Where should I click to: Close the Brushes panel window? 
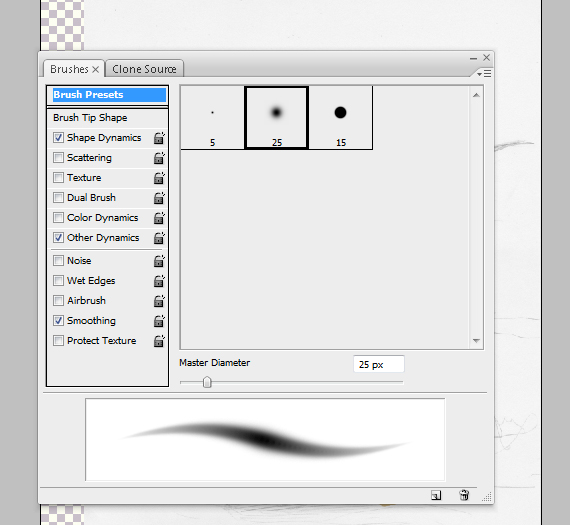(x=486, y=57)
